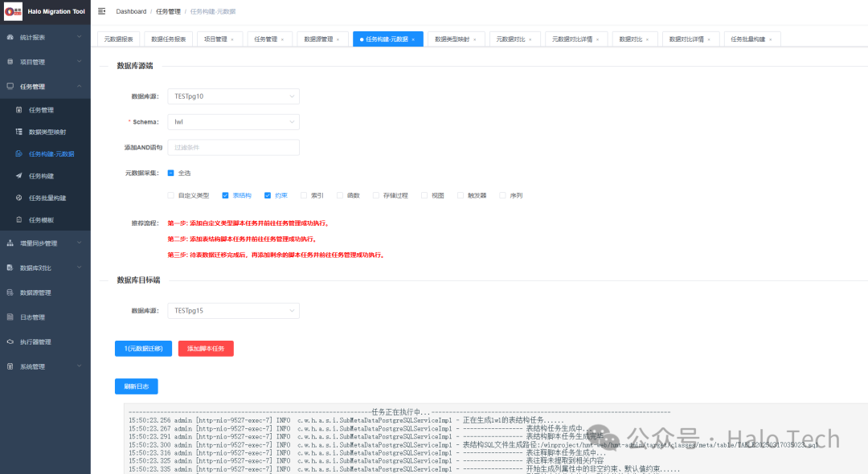The image size is (868, 474).
Task: Click the 数据源管理 sidebar icon
Action: 10,292
